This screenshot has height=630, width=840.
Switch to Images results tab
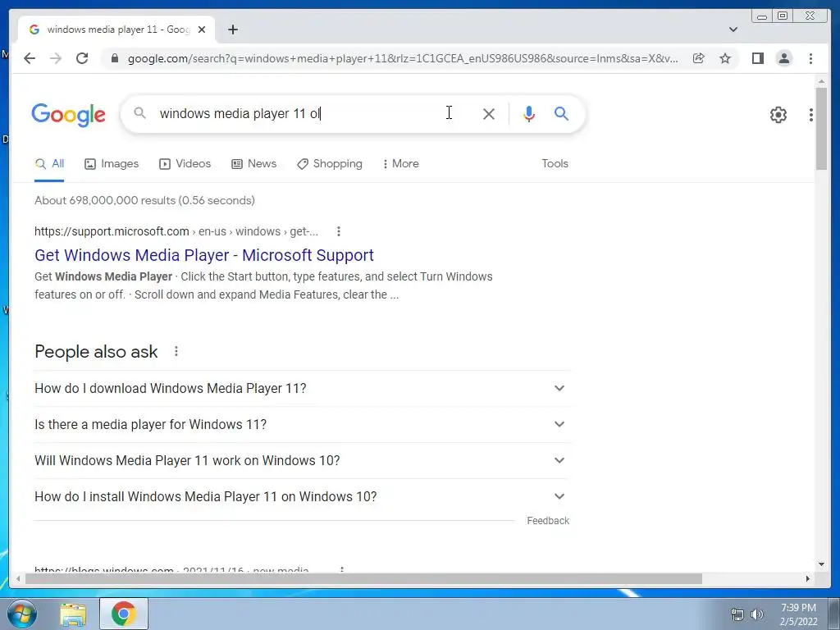pos(112,164)
